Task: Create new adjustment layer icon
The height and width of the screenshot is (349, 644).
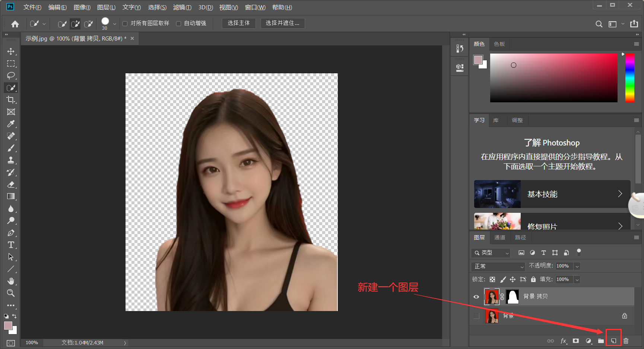Action: (x=589, y=341)
